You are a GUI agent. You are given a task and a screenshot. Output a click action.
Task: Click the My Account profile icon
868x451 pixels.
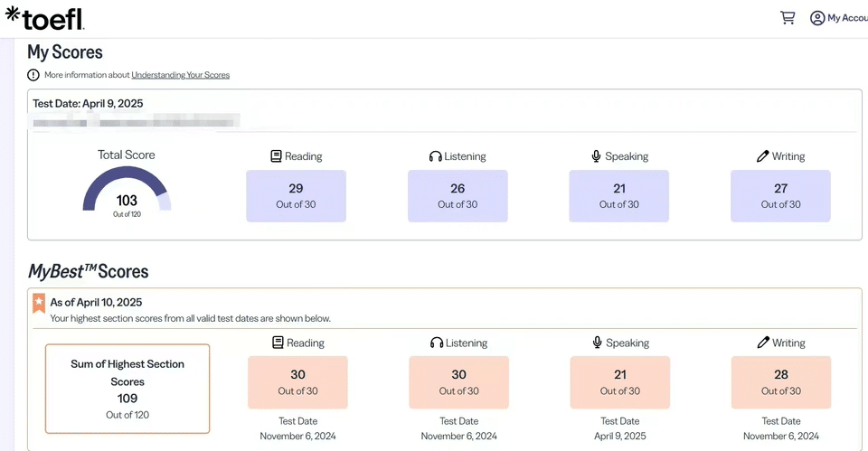click(817, 18)
